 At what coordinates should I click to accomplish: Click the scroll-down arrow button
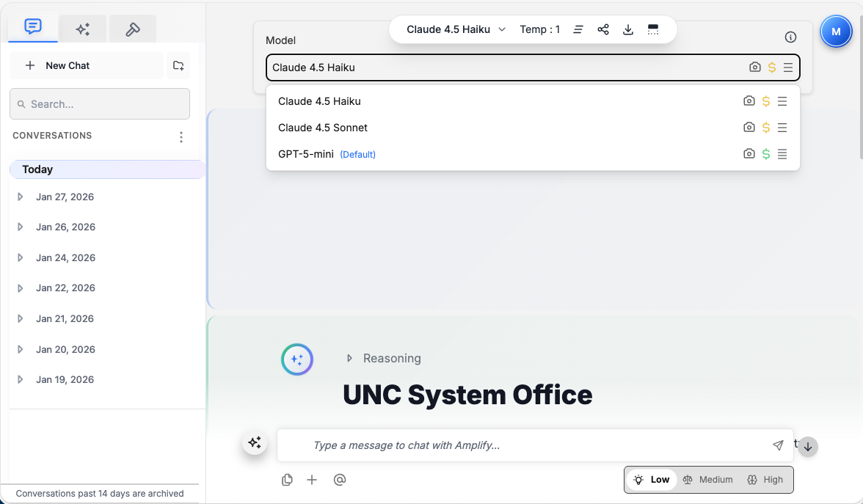tap(808, 447)
